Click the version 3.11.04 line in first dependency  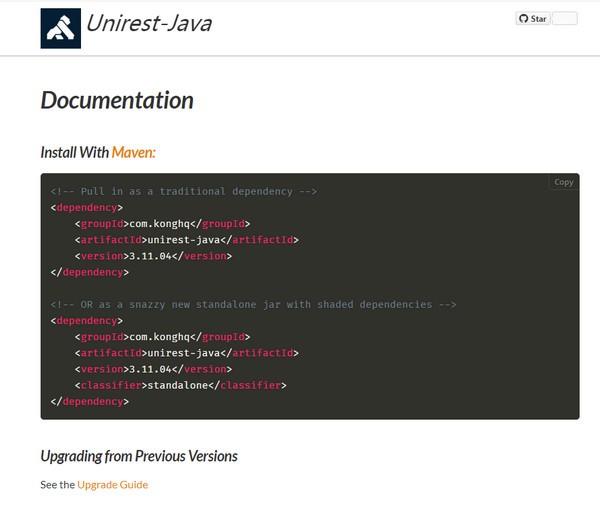152,256
